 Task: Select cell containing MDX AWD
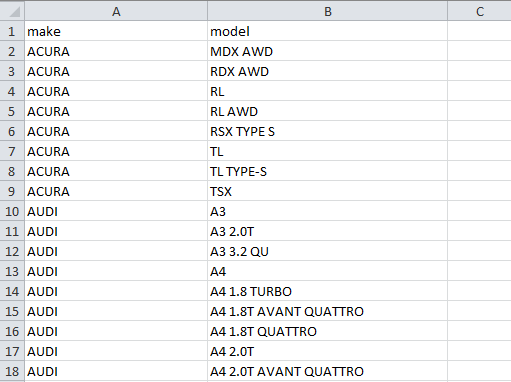point(327,51)
